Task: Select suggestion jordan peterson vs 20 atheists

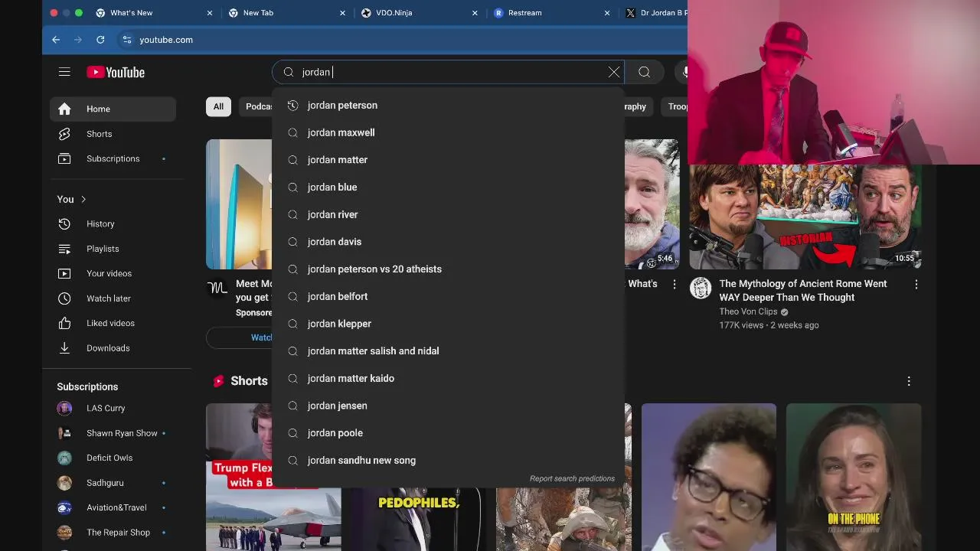Action: 448,269
